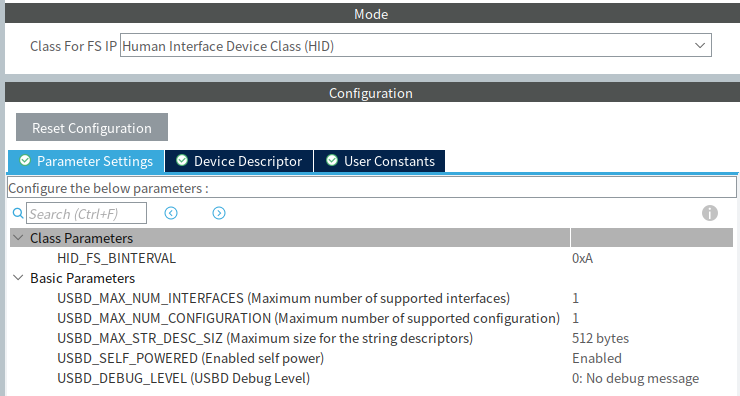Click the USBD_MAX_NUM_CONFIGURATION value 1

(575, 318)
